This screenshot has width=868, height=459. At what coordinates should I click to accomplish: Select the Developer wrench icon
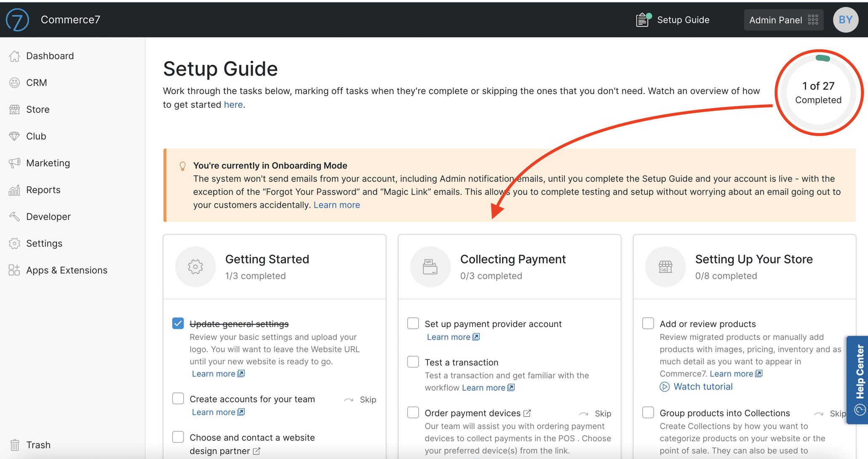click(14, 216)
